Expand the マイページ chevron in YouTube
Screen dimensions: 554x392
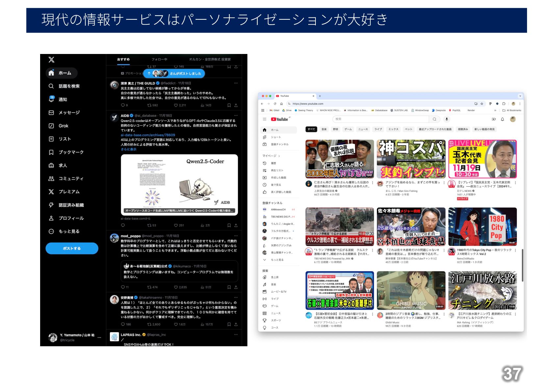[279, 156]
